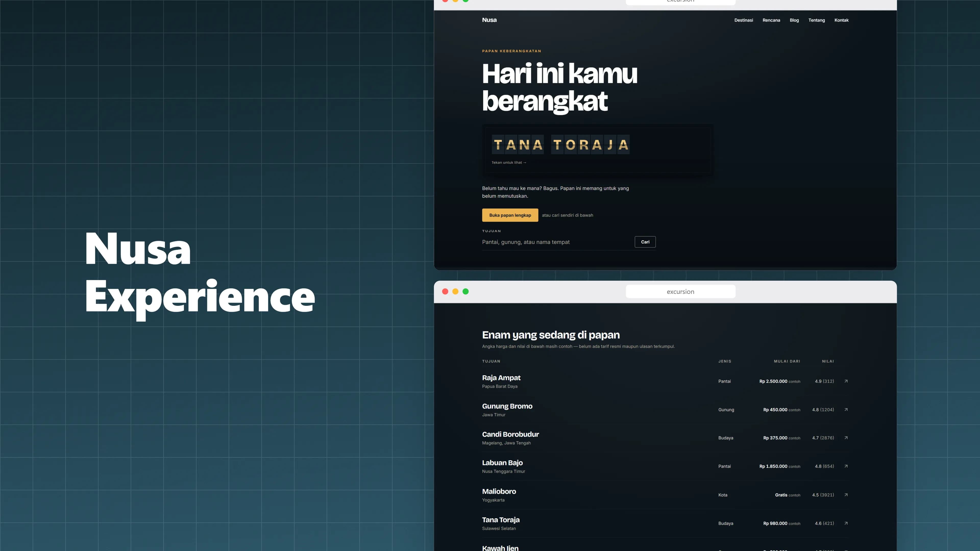This screenshot has height=551, width=980.
Task: Click the NILAI column header
Action: [828, 361]
